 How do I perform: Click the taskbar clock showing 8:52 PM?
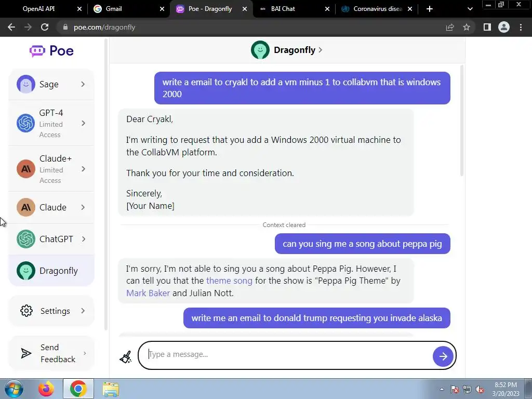coord(506,389)
